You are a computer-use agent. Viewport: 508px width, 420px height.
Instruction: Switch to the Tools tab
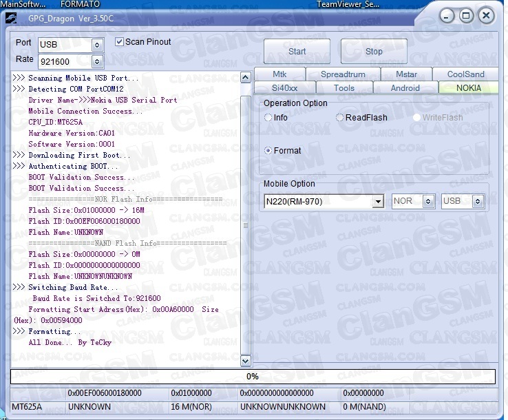click(344, 88)
